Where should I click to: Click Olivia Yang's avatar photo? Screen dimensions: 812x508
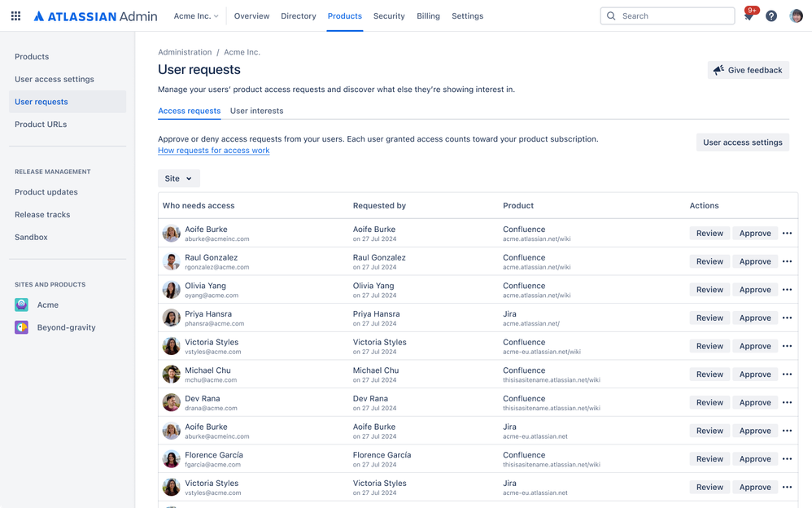172,290
